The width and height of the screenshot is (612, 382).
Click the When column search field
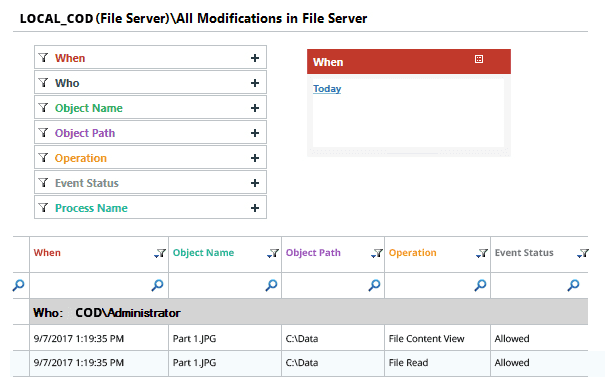click(x=99, y=286)
